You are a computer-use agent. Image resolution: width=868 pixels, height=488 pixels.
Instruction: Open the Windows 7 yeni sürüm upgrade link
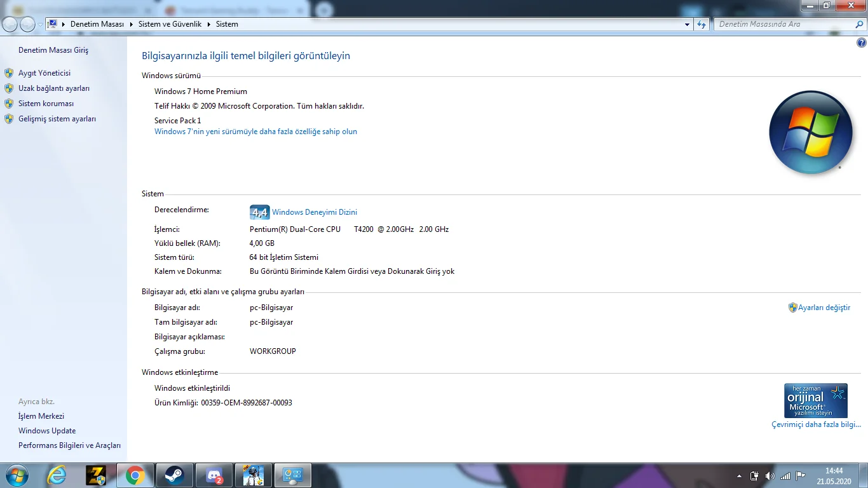(x=255, y=132)
